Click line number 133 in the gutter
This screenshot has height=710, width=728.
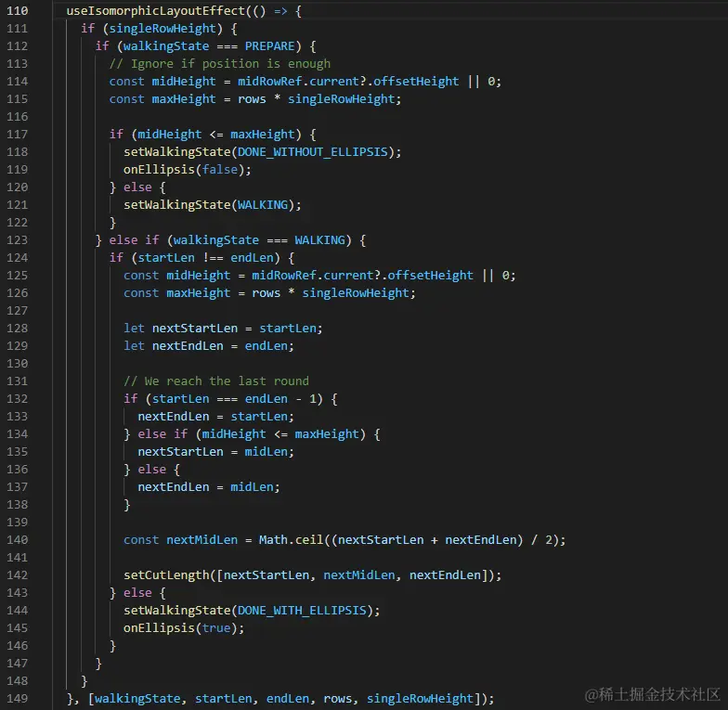coord(17,416)
